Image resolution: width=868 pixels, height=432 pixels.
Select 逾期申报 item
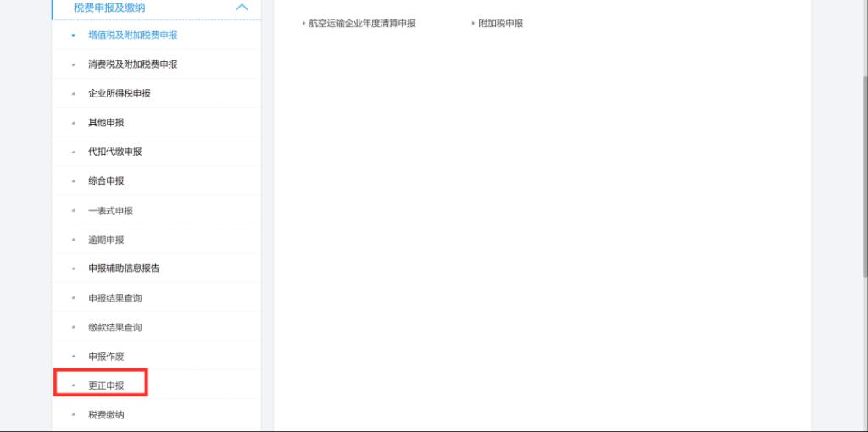click(x=106, y=240)
